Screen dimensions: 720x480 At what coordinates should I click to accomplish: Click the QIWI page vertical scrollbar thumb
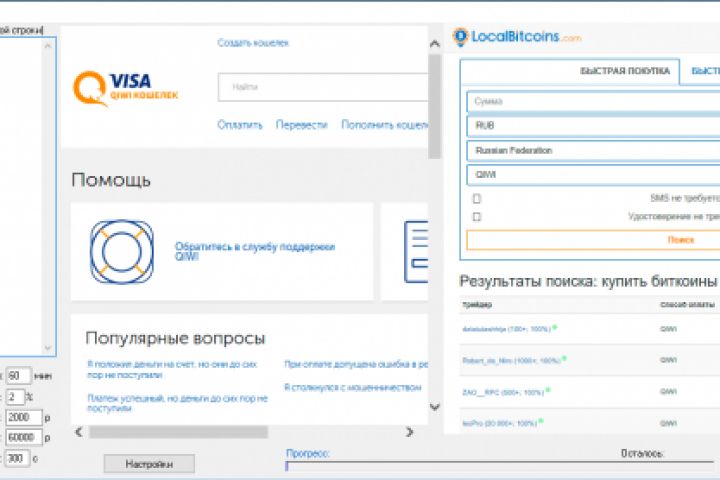tap(434, 107)
